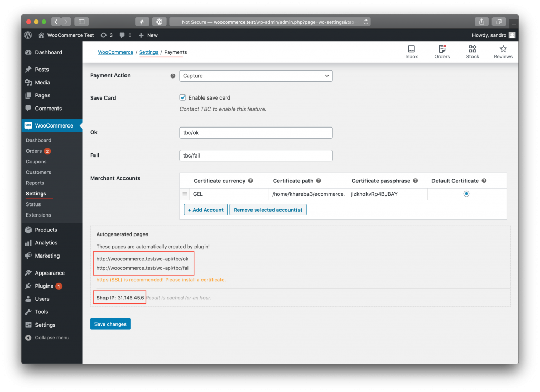
Task: View Orders from the top toolbar
Action: pyautogui.click(x=442, y=51)
